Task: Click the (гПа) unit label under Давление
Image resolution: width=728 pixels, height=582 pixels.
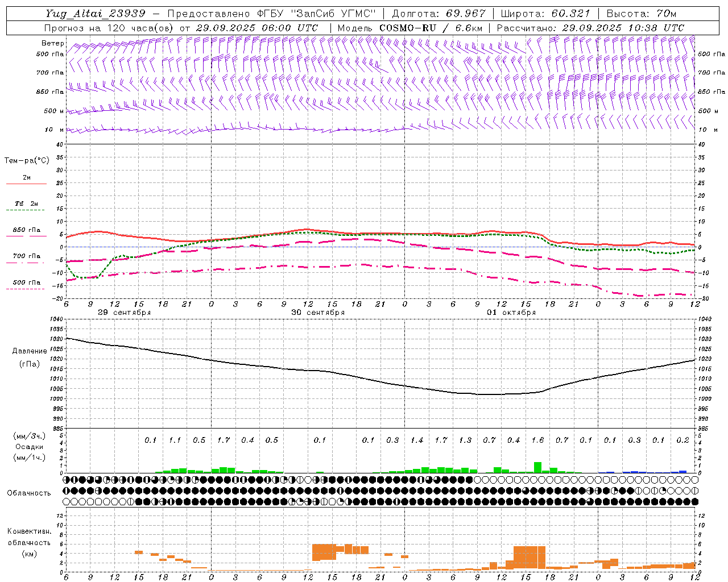Action: [x=30, y=364]
